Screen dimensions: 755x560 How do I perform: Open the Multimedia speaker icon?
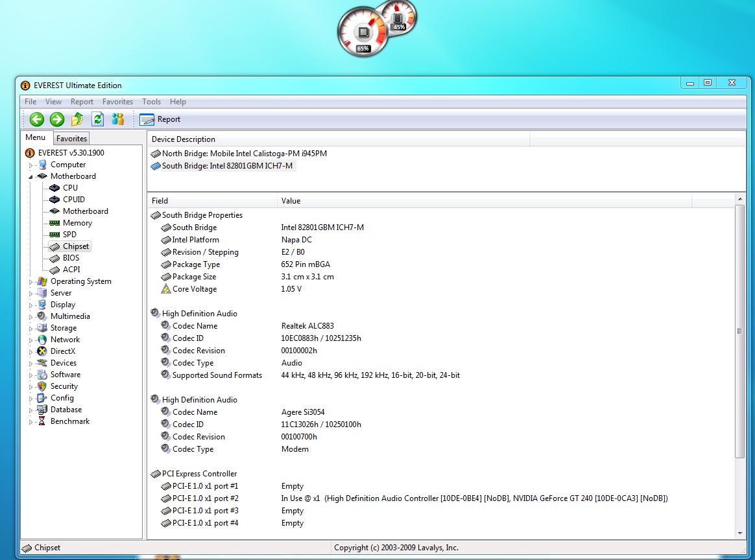42,316
